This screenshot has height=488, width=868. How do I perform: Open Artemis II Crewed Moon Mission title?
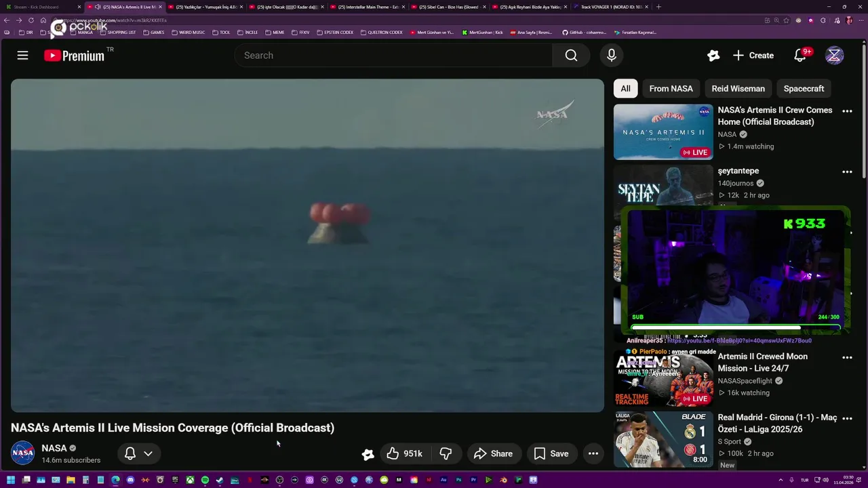(763, 362)
